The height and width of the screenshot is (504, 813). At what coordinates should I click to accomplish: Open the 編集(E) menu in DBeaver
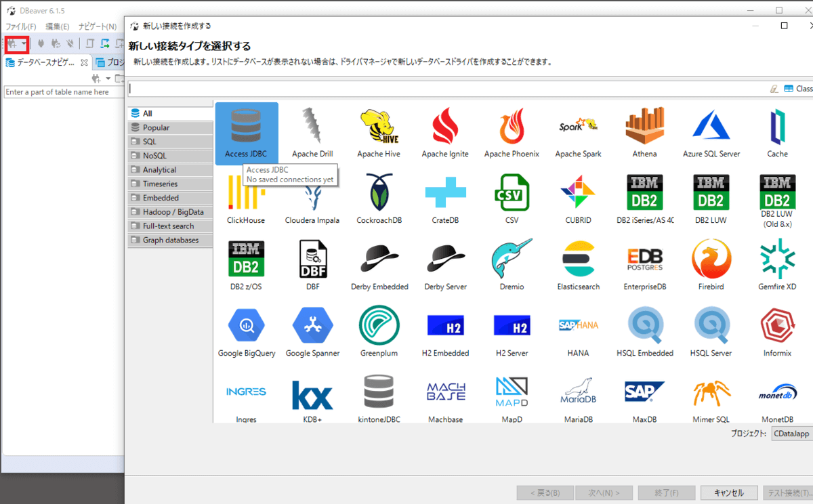pos(58,26)
